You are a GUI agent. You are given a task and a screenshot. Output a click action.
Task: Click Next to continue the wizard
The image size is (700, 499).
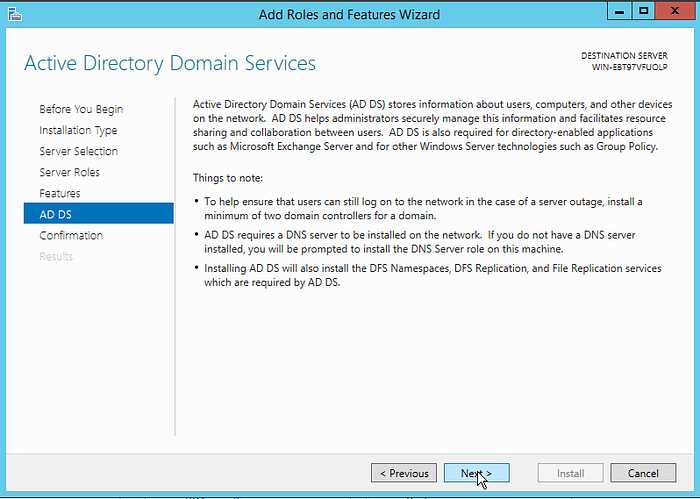tap(476, 473)
